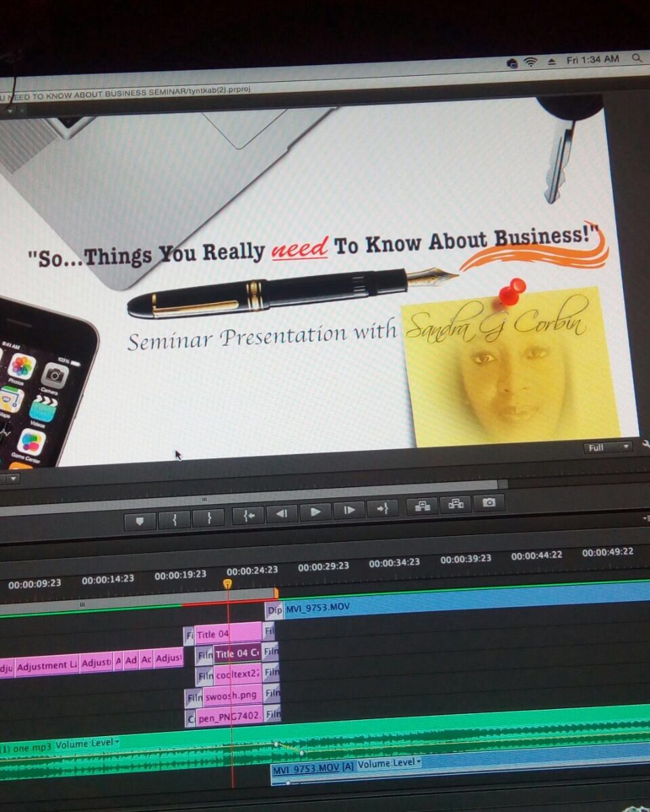
Task: Click the Extract button
Action: coord(456,504)
